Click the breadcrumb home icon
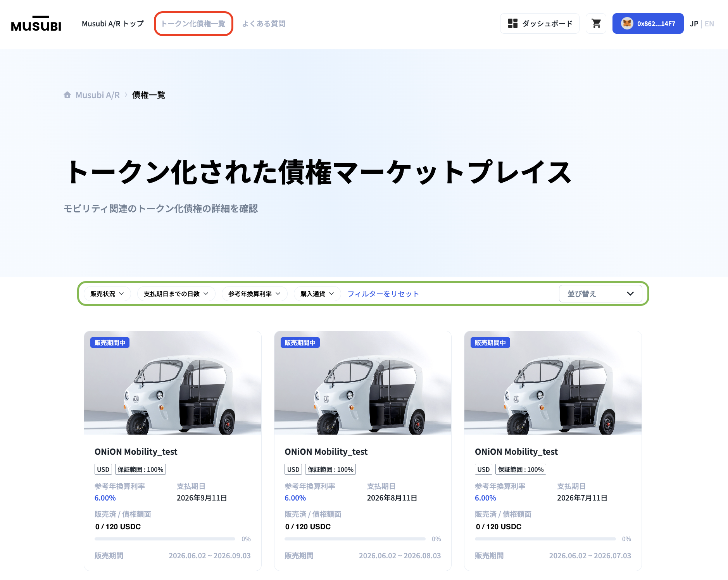Screen dimensions: 728x580 click(67, 95)
